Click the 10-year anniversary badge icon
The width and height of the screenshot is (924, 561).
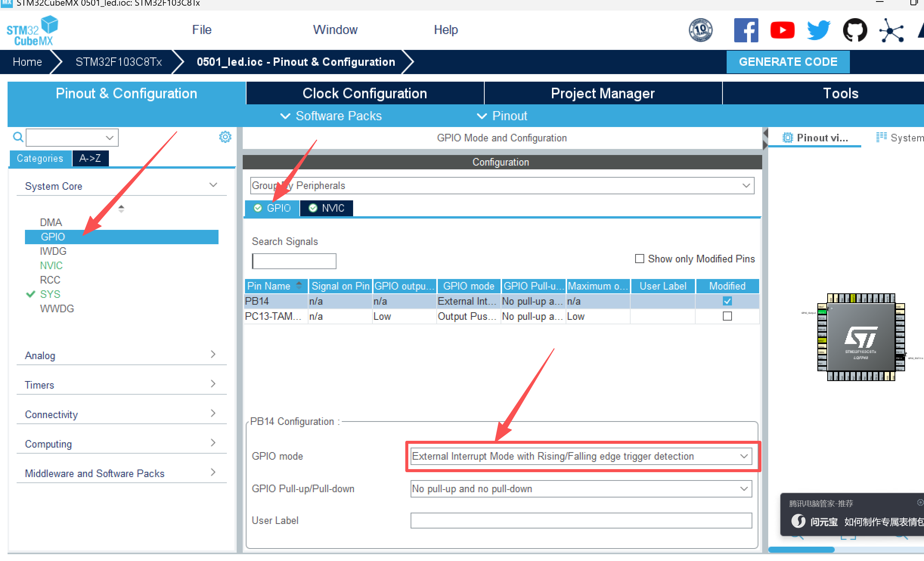pyautogui.click(x=701, y=30)
